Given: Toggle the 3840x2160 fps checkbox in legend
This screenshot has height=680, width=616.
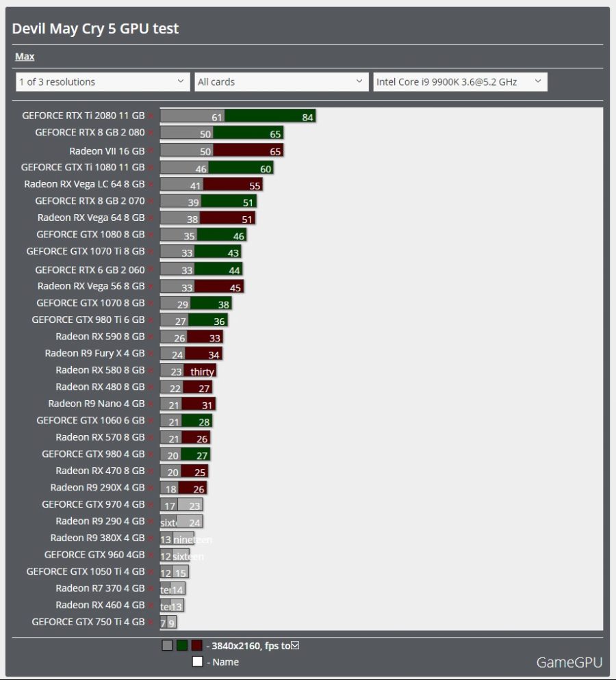Looking at the screenshot, I should (295, 645).
